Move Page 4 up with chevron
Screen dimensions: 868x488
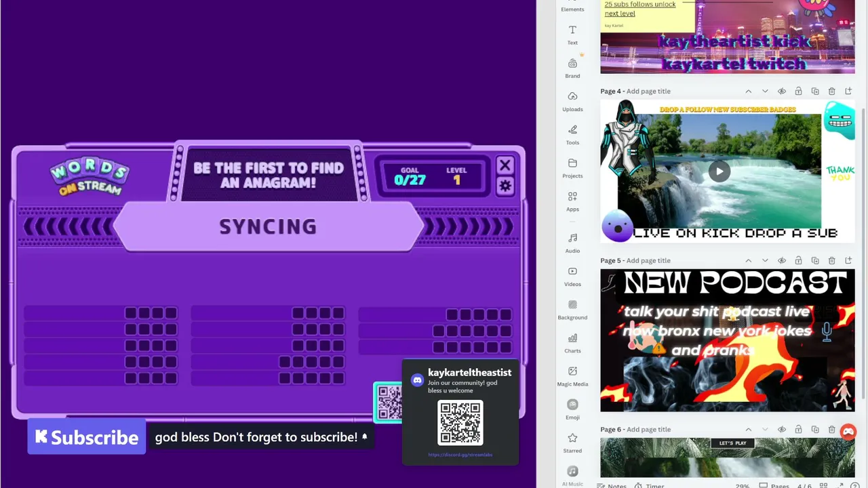coord(749,91)
